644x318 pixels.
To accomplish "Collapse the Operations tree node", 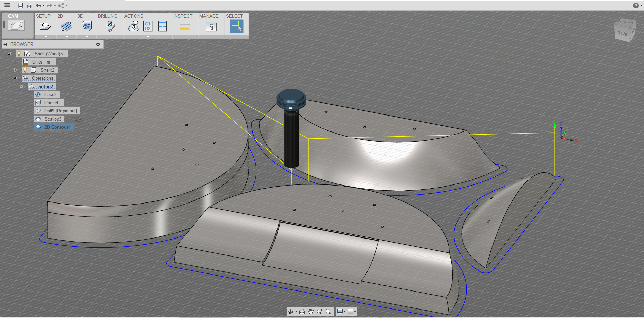I will pos(15,78).
